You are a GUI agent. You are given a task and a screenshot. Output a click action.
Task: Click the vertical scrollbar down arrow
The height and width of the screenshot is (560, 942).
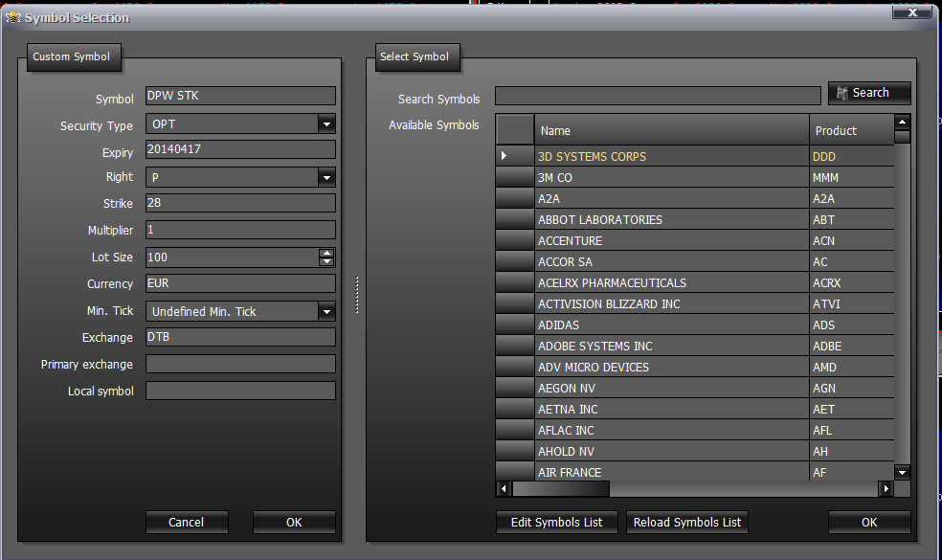tap(902, 472)
